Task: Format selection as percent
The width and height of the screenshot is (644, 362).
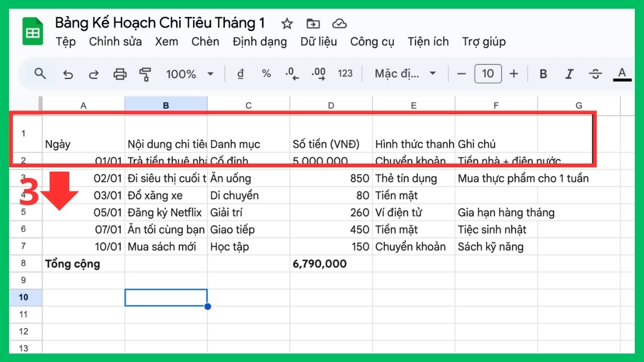Action: click(266, 73)
